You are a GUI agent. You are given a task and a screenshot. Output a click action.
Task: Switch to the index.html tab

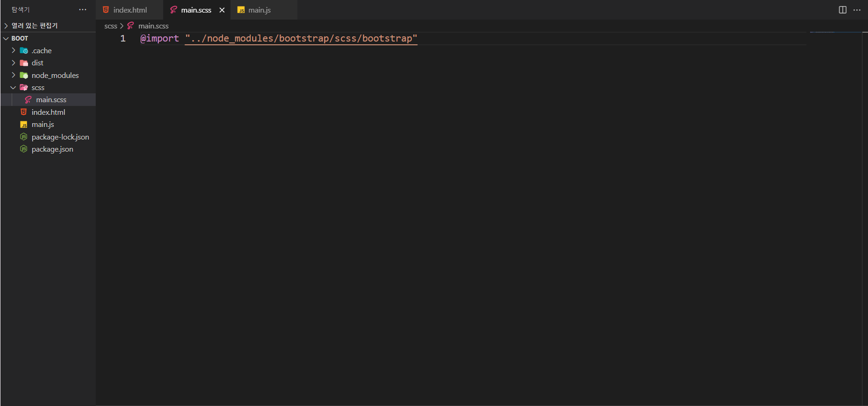click(x=129, y=10)
